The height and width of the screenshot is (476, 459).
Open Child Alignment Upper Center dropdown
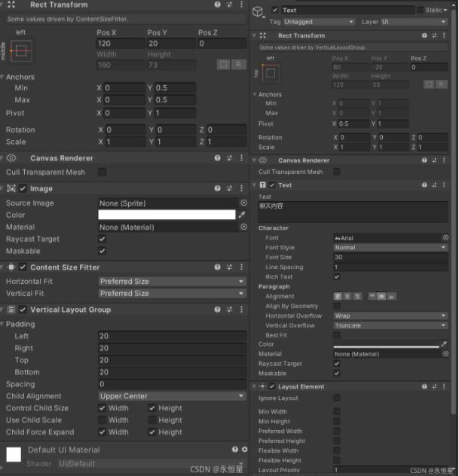click(172, 396)
